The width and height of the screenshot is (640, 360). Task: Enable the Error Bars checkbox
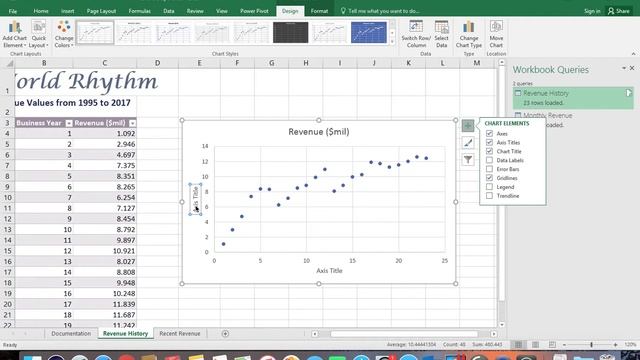click(489, 169)
